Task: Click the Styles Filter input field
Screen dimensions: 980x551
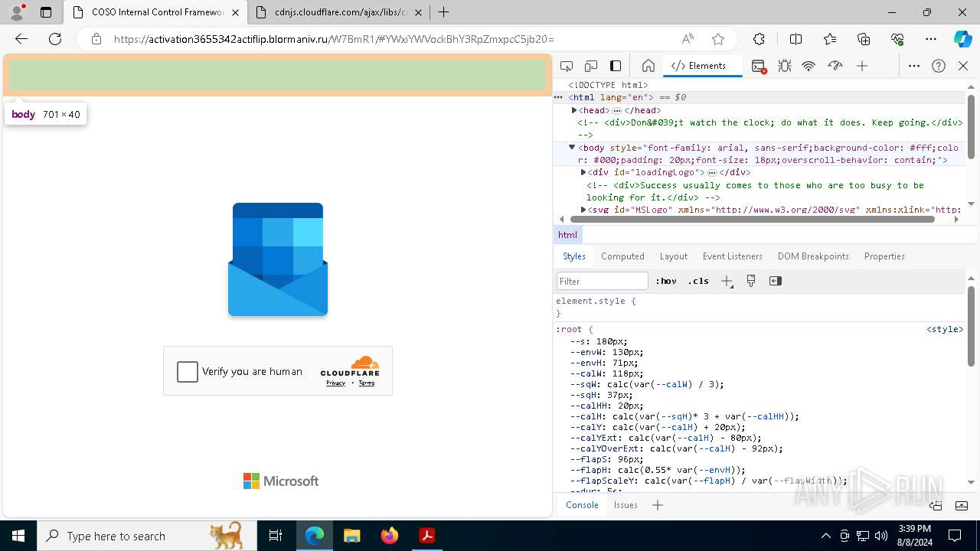Action: [603, 281]
